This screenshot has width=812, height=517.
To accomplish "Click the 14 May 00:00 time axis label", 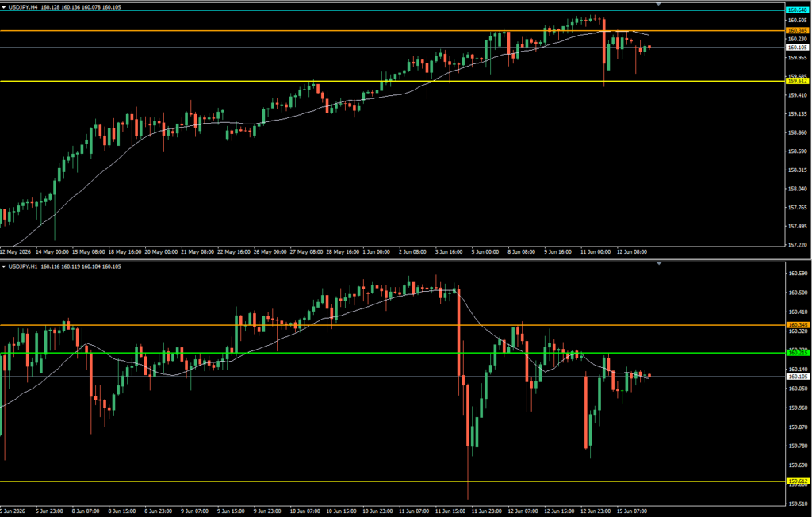I will click(52, 252).
